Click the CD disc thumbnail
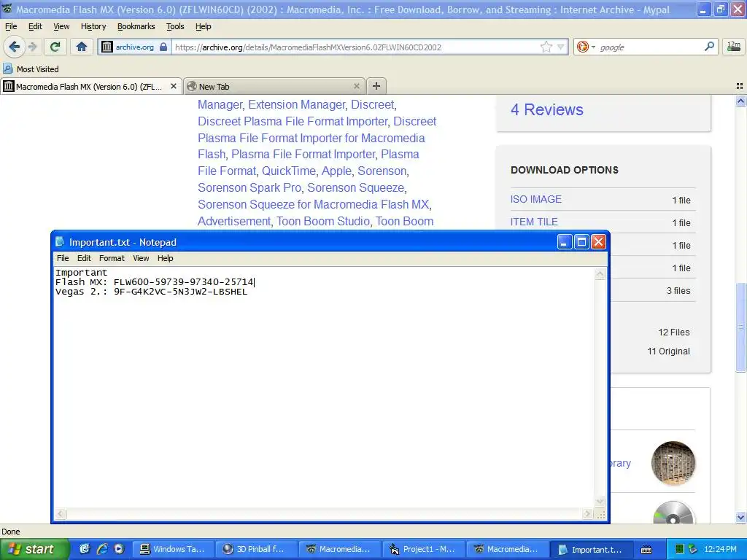Viewport: 747px width, 560px height. pos(673,513)
